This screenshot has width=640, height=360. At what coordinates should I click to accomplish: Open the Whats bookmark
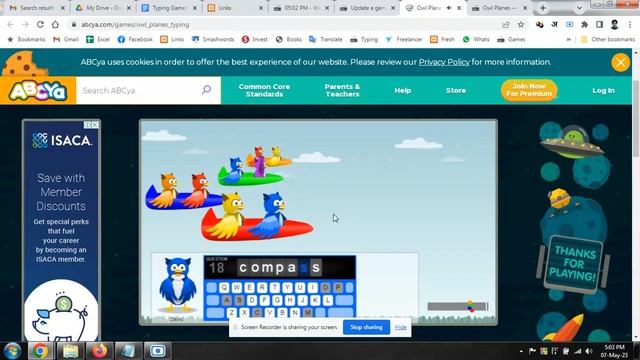476,39
